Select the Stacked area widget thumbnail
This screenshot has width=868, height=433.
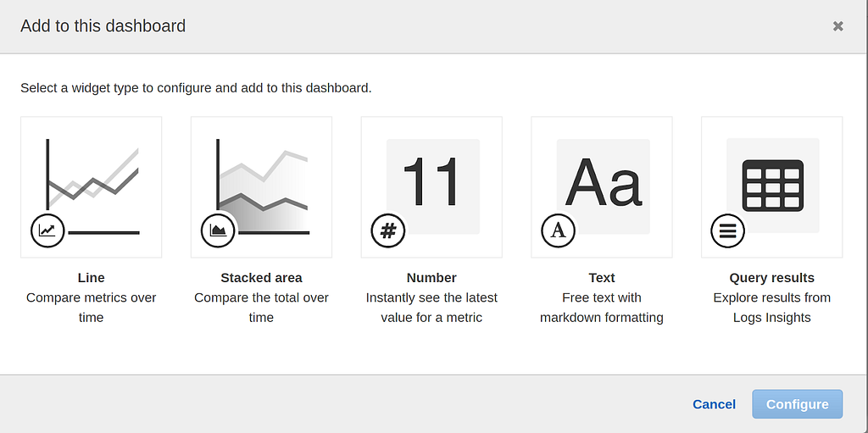click(x=261, y=187)
